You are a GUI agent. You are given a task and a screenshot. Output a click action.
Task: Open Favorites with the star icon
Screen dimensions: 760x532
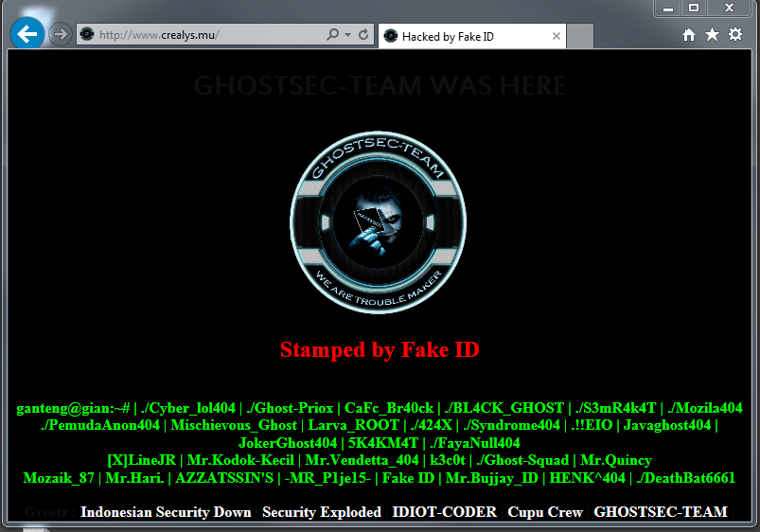pos(712,34)
